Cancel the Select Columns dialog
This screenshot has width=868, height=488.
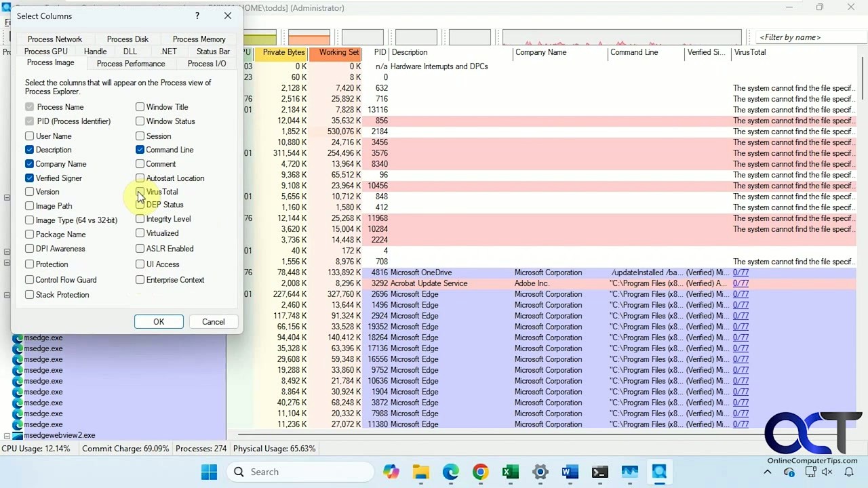[x=213, y=321]
